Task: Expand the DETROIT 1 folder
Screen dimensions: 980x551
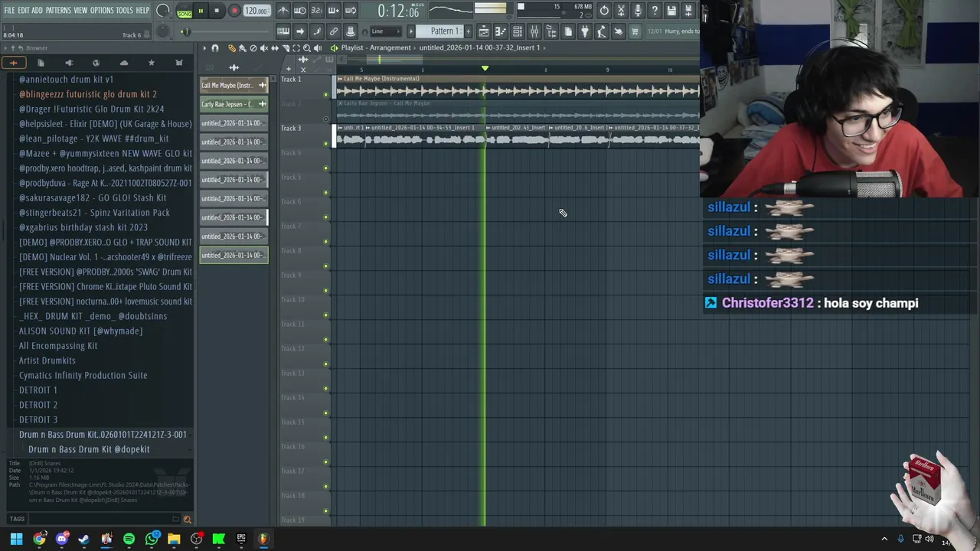Action: click(x=38, y=390)
